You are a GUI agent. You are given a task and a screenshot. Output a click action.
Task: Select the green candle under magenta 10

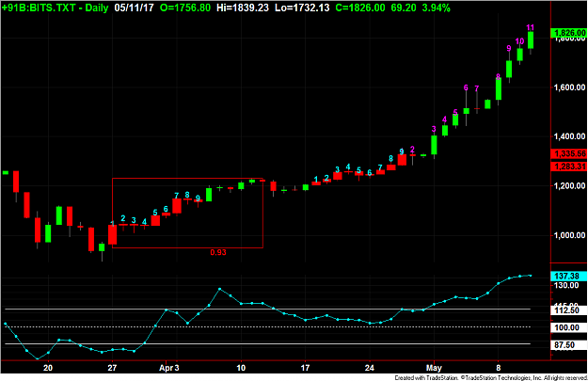tap(519, 55)
